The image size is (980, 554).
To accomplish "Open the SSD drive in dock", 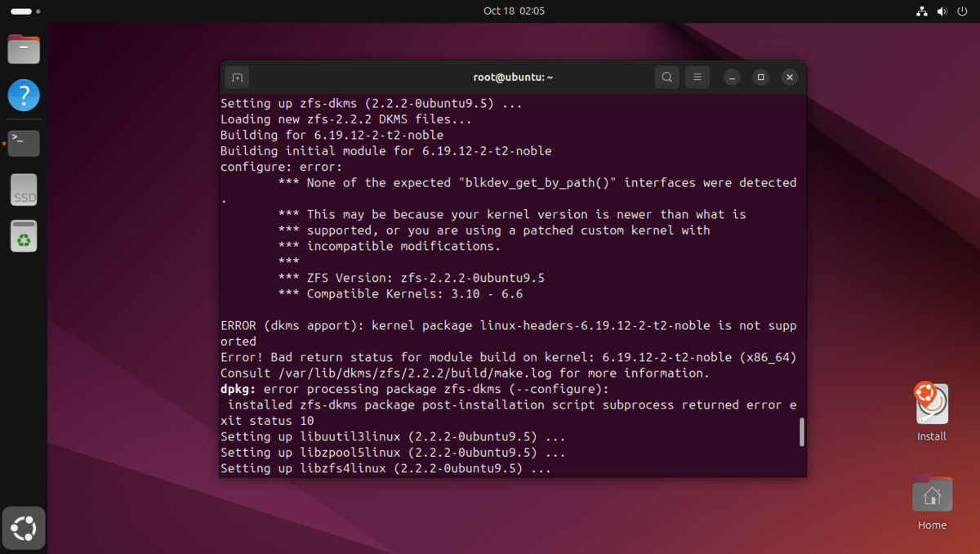I will (24, 190).
